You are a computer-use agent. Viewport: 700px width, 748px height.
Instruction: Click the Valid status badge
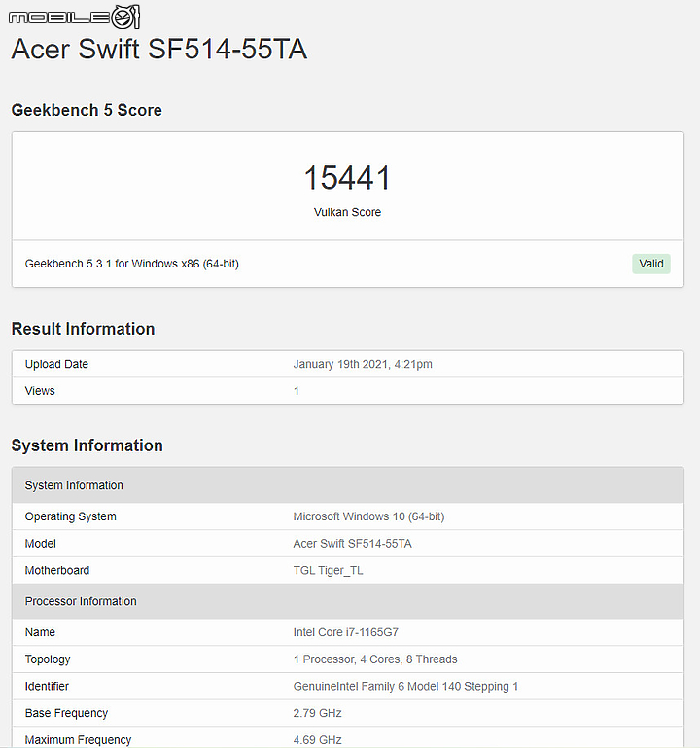click(650, 264)
